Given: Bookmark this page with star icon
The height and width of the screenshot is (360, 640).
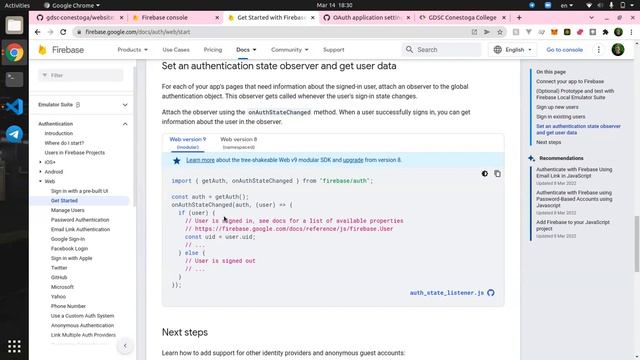Looking at the screenshot, I should point(500,32).
